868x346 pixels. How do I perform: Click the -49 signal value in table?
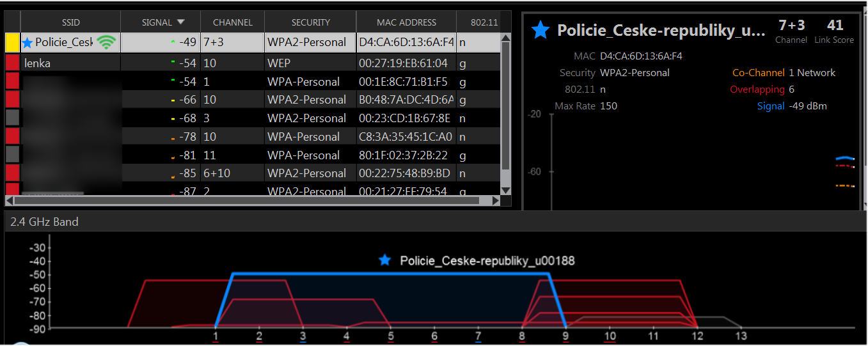[188, 43]
